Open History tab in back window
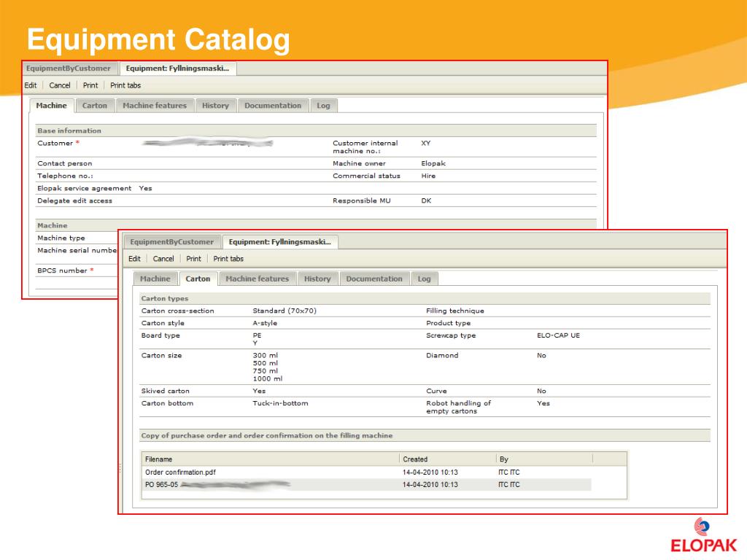This screenshot has height=560, width=747. pyautogui.click(x=215, y=106)
